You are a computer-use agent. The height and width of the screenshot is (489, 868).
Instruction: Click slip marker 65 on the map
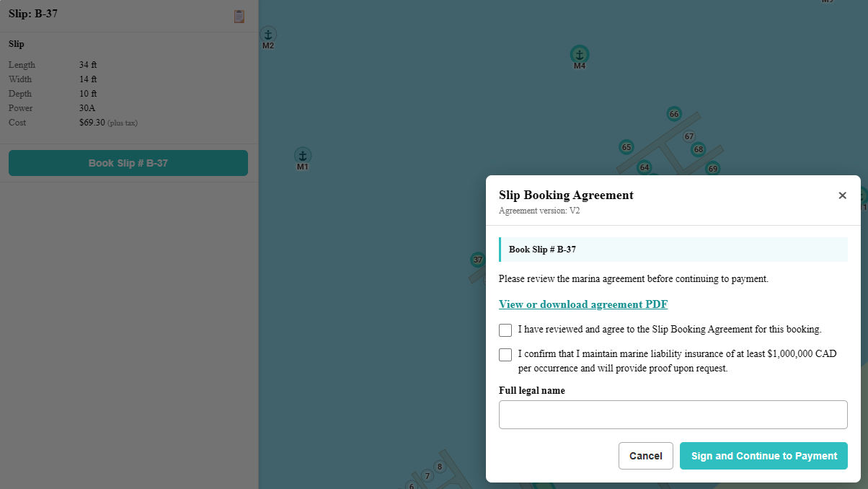(626, 147)
